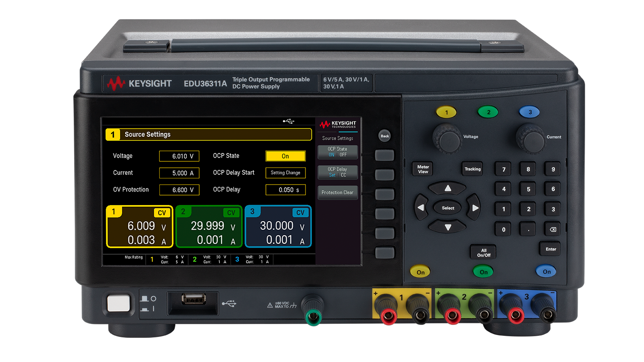The width and height of the screenshot is (644, 362).
Task: Tap keypad digit 1
Action: pyautogui.click(x=504, y=209)
